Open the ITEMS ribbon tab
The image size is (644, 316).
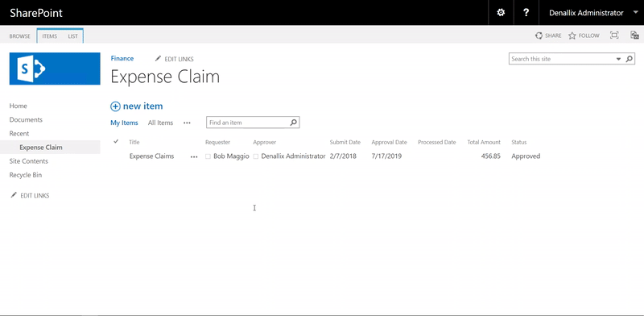[x=50, y=36]
